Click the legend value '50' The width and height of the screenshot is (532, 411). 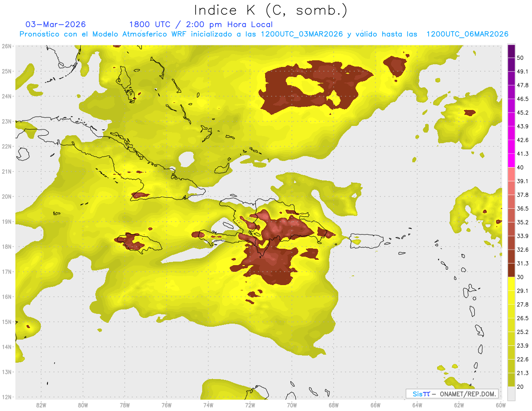pos(520,58)
